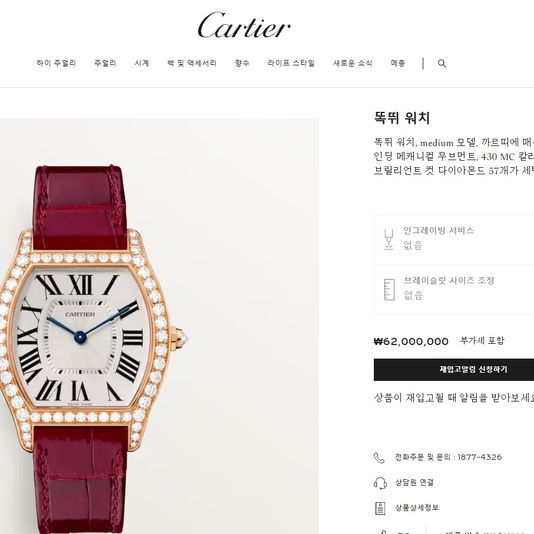The width and height of the screenshot is (534, 534).
Task: Click the product details document icon
Action: [380, 508]
